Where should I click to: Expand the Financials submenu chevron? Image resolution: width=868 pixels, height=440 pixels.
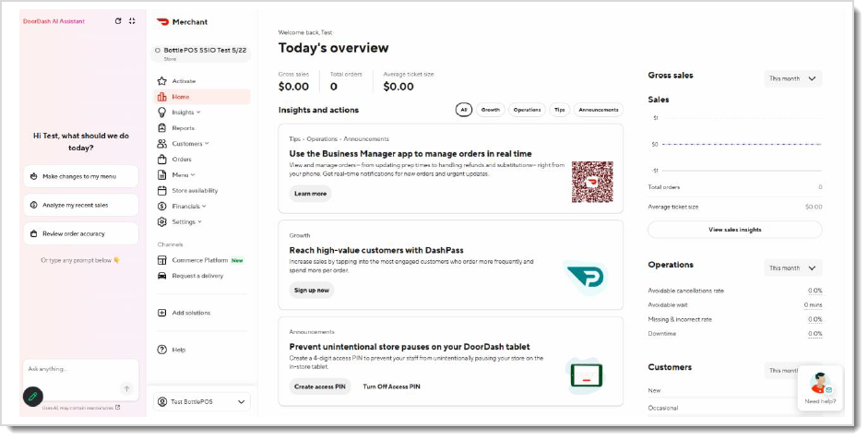[x=204, y=206]
